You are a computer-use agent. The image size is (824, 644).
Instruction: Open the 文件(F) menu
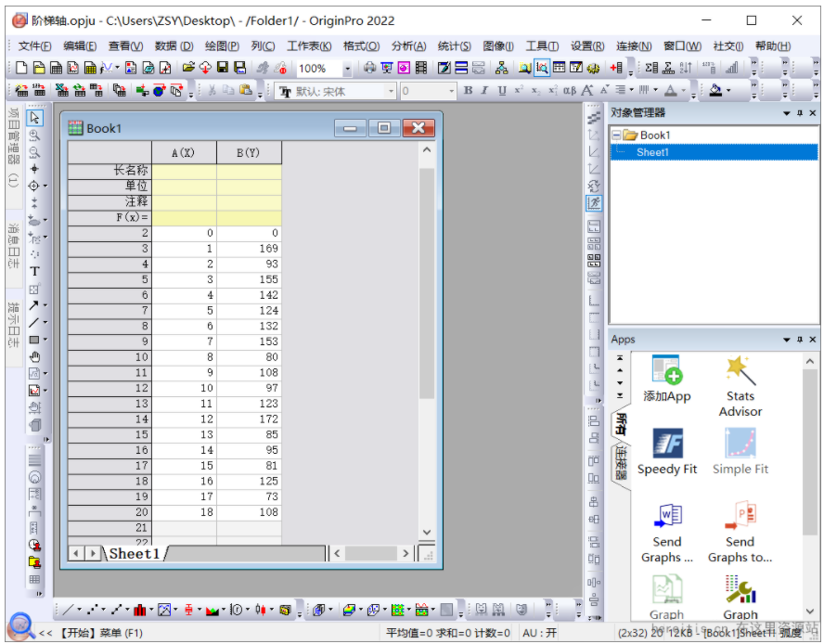pos(34,46)
